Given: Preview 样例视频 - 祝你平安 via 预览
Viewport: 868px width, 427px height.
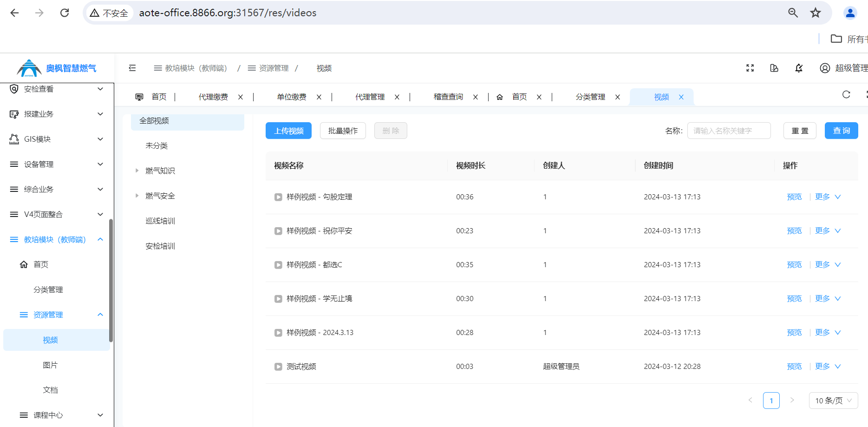Looking at the screenshot, I should click(794, 231).
